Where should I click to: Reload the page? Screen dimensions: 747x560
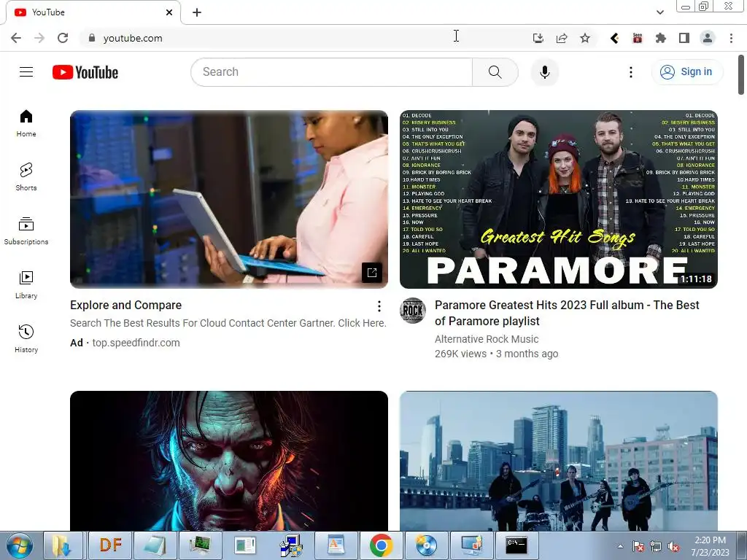pos(63,38)
